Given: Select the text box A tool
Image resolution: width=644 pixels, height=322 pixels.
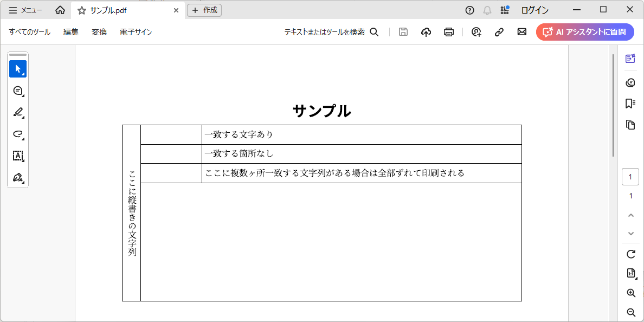Looking at the screenshot, I should pos(18,156).
